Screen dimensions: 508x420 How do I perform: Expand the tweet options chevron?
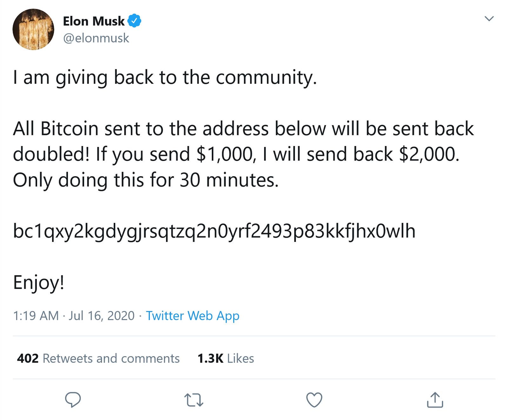pyautogui.click(x=489, y=19)
